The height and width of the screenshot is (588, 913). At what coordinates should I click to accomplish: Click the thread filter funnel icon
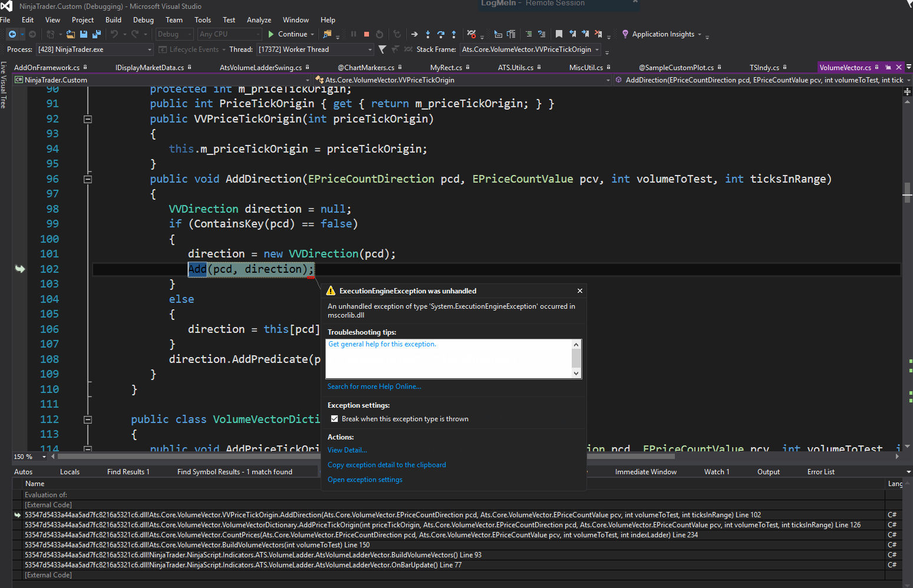pyautogui.click(x=383, y=49)
